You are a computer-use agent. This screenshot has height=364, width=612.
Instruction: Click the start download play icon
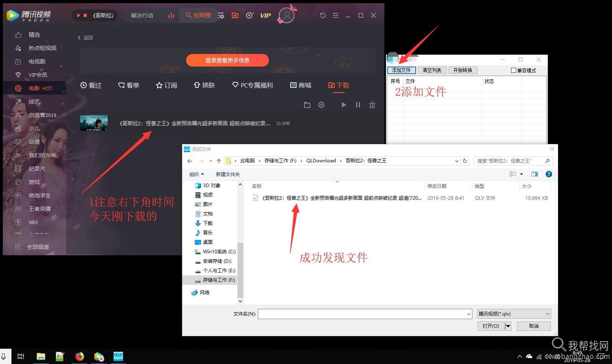[343, 105]
